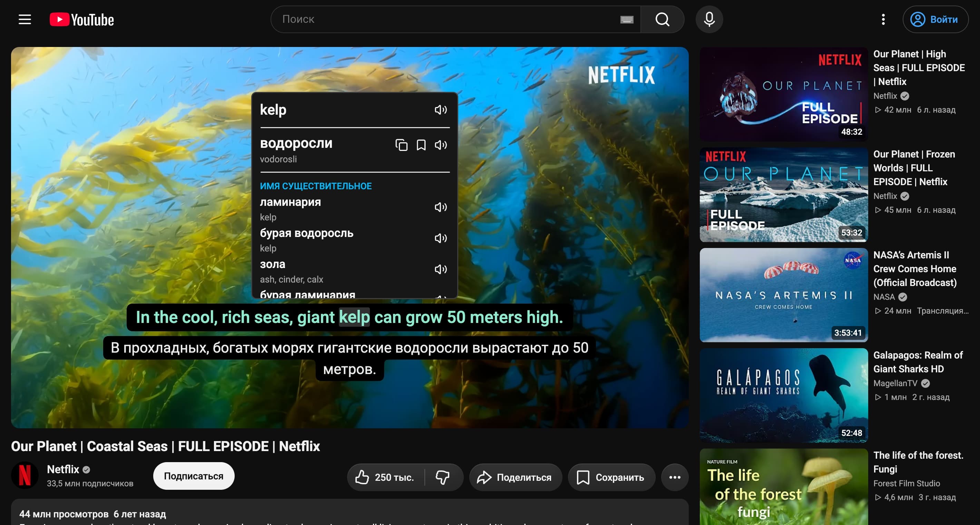The height and width of the screenshot is (525, 980).
Task: Open Galapagos Realm of Giant Sharks thumbnail
Action: pyautogui.click(x=784, y=395)
